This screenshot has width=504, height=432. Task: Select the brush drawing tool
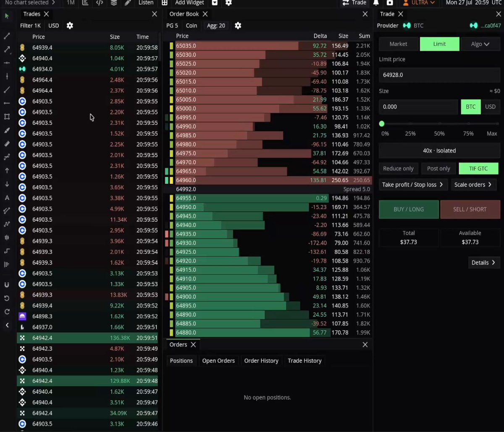[x=7, y=130]
